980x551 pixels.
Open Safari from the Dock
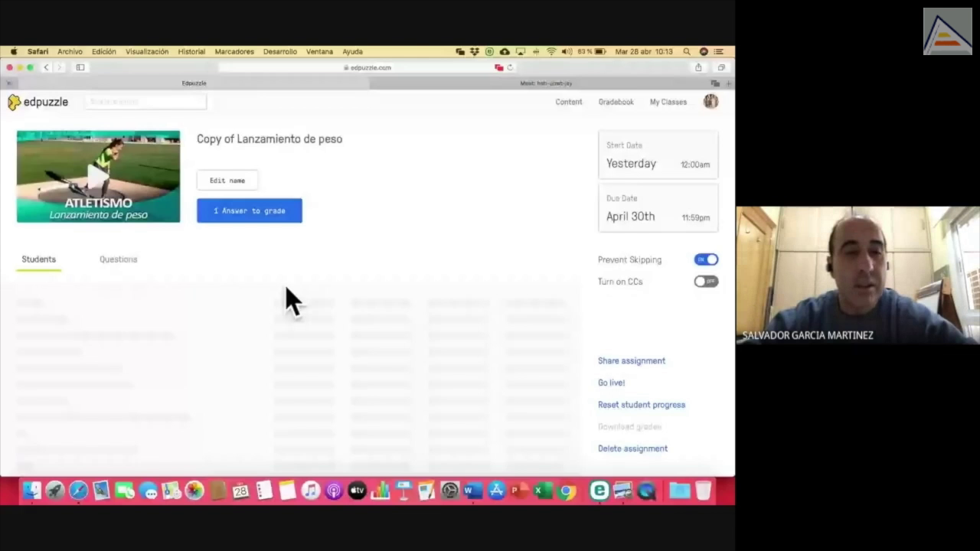78,491
